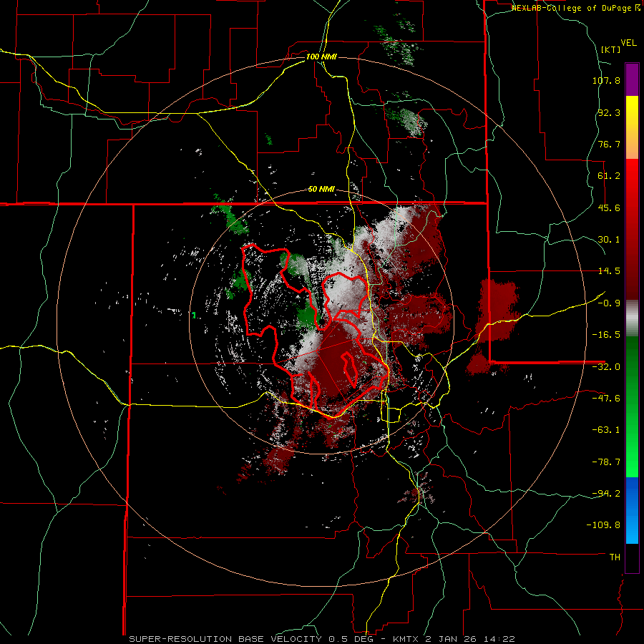Screen dimensions: 644x644
Task: Select the 76.7 legend value
Action: (x=609, y=144)
